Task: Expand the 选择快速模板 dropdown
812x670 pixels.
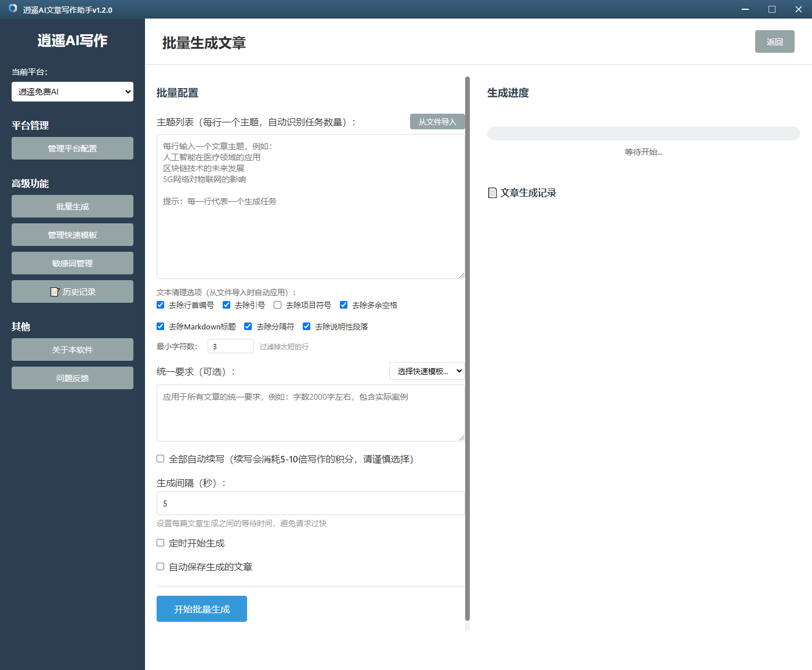Action: click(427, 371)
